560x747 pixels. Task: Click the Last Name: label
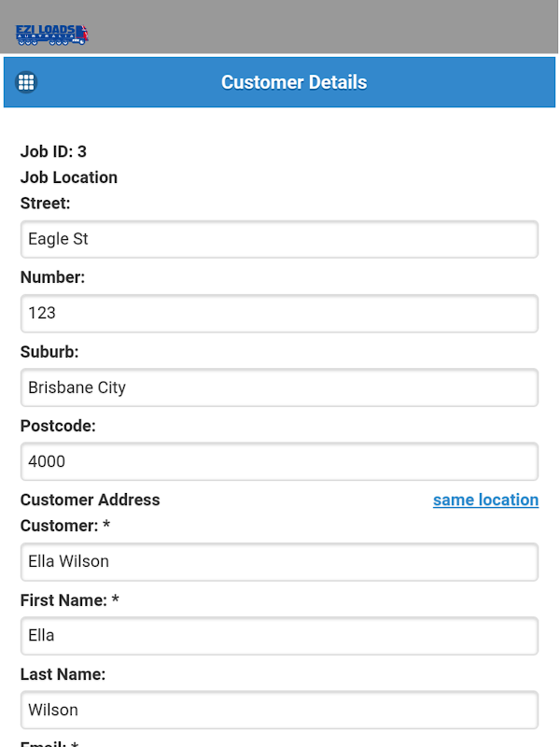[63, 674]
